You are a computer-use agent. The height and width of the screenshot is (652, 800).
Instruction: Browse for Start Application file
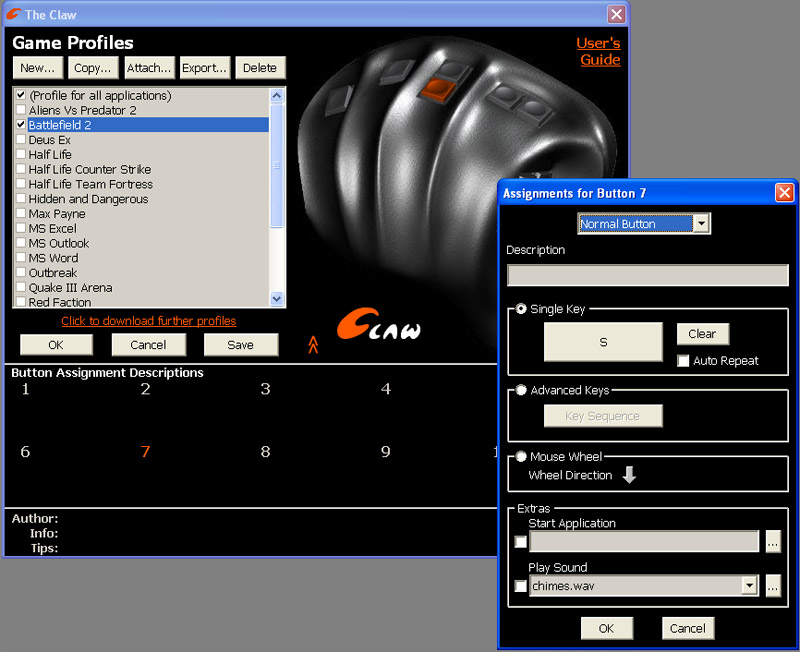773,541
